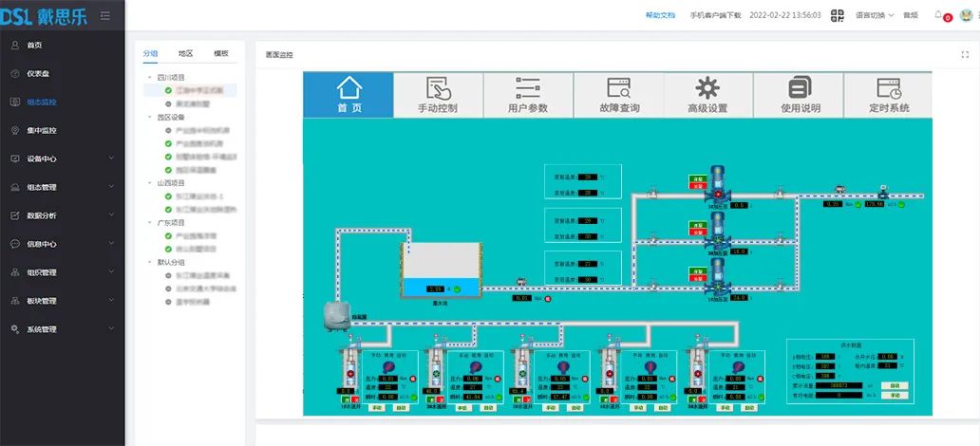Select 仪表盘 in the left sidebar
The image size is (980, 446).
point(38,73)
